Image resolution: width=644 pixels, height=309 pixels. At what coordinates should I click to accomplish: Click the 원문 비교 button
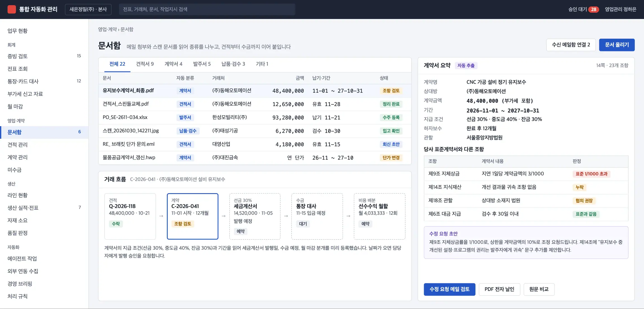[539, 289]
